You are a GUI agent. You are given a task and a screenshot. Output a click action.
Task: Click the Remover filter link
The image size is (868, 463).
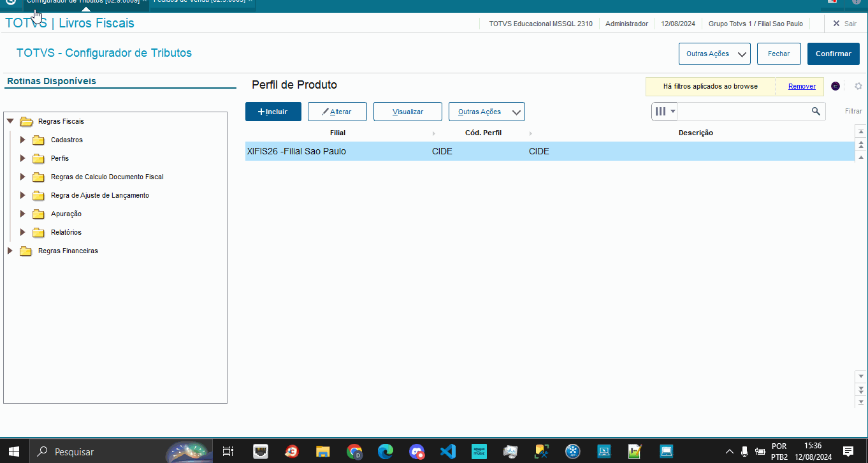[802, 86]
